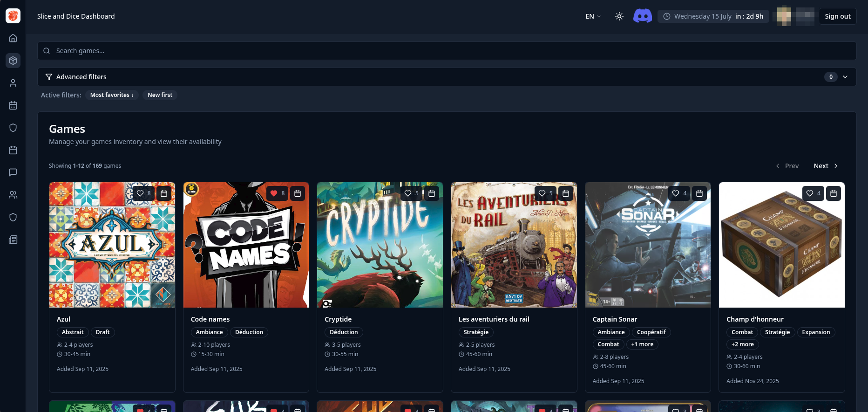Click the Most favorites sort filter chip
868x412 pixels.
pyautogui.click(x=112, y=95)
